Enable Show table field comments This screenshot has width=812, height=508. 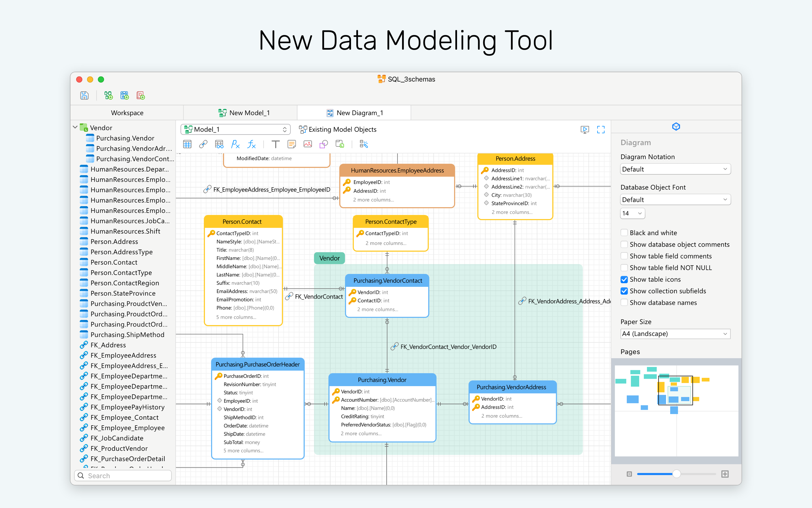pos(624,256)
